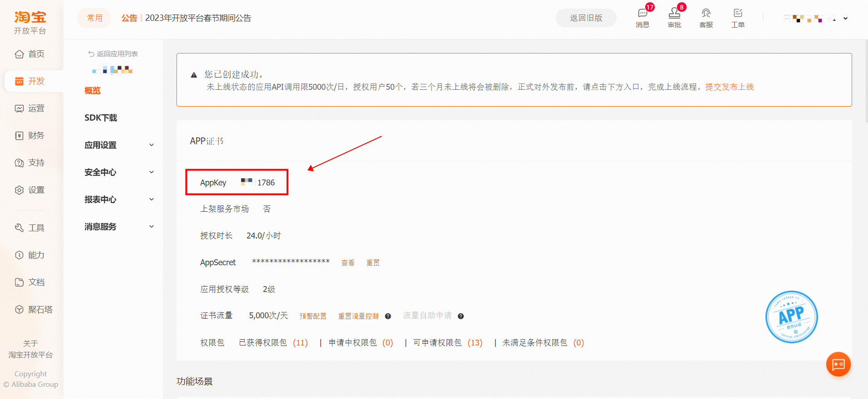Open 聚石塔 in the sidebar

point(34,309)
